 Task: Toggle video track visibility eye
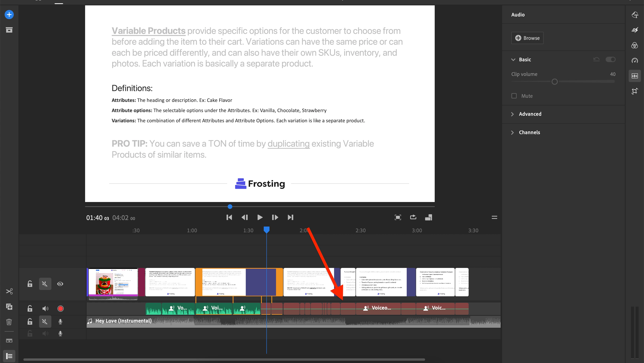[x=60, y=284]
